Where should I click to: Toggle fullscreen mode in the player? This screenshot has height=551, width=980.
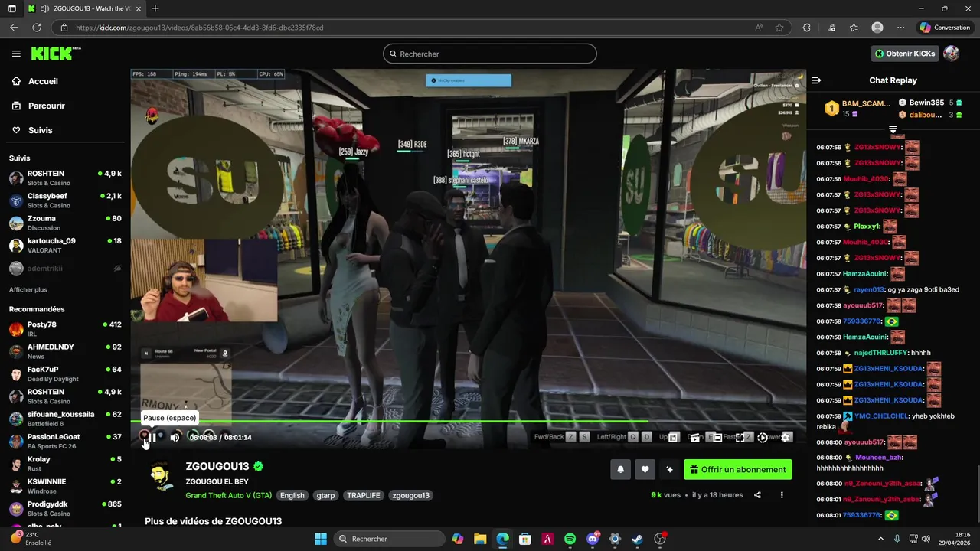click(740, 437)
